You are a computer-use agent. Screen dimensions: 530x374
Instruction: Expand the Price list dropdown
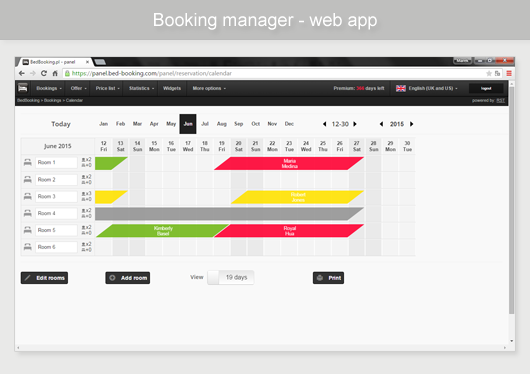coord(107,88)
